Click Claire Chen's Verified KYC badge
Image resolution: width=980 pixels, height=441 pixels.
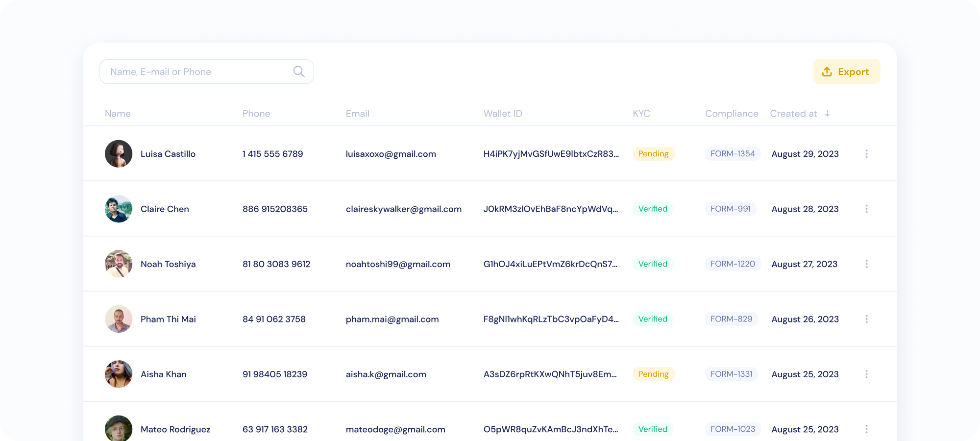coord(653,209)
